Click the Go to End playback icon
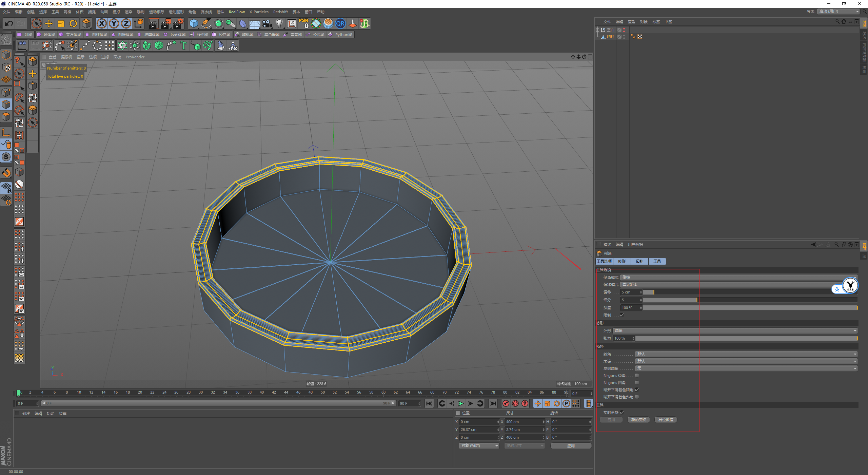 493,403
